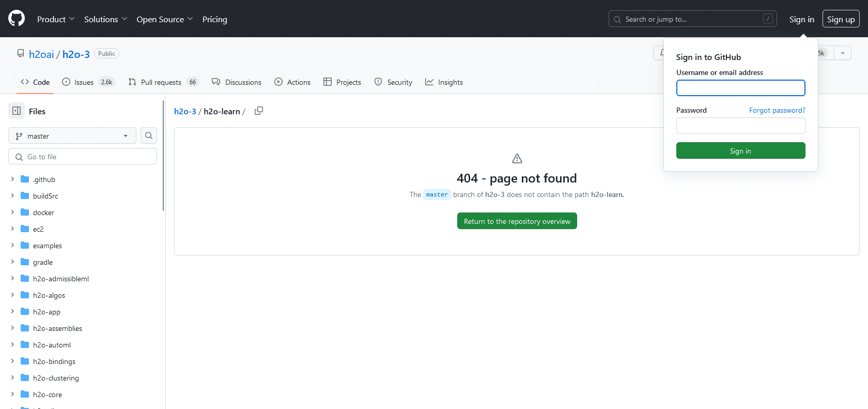
Task: Open the buildSrc folder icon
Action: 25,195
